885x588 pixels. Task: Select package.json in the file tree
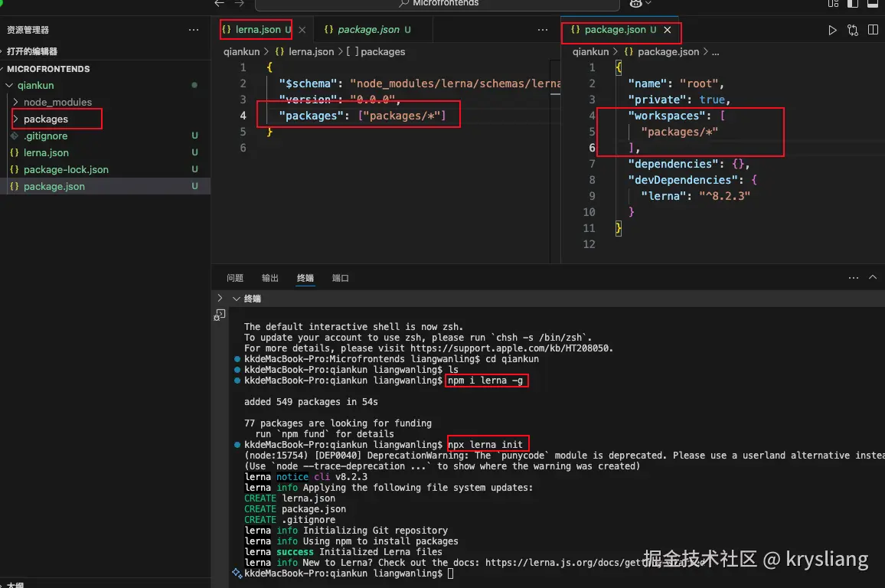click(x=54, y=187)
